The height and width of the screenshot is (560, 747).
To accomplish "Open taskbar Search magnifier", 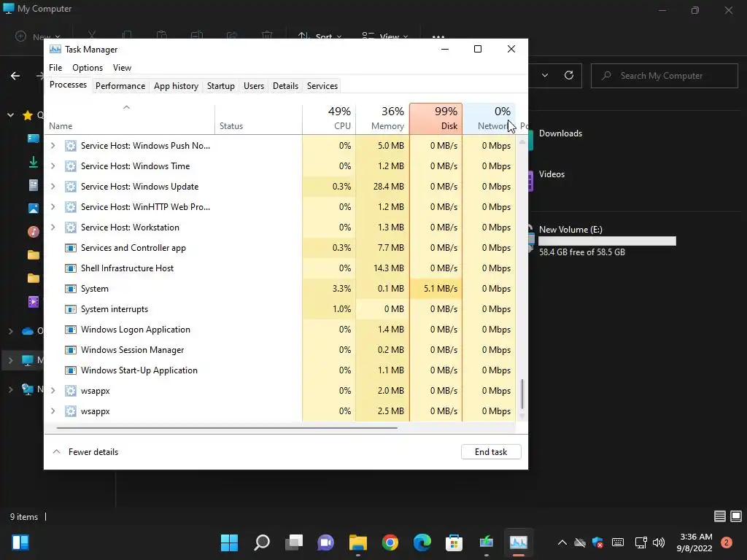I will click(262, 542).
